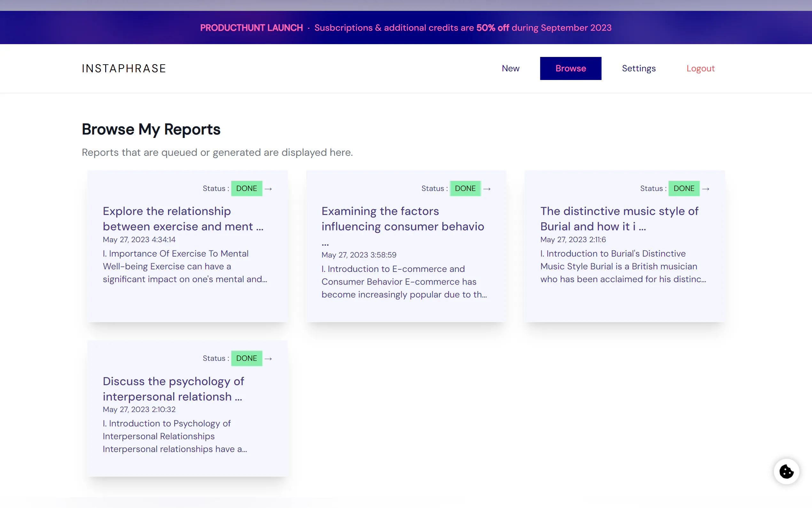Open 'The distinctive music style of Burial' title

pyautogui.click(x=619, y=219)
